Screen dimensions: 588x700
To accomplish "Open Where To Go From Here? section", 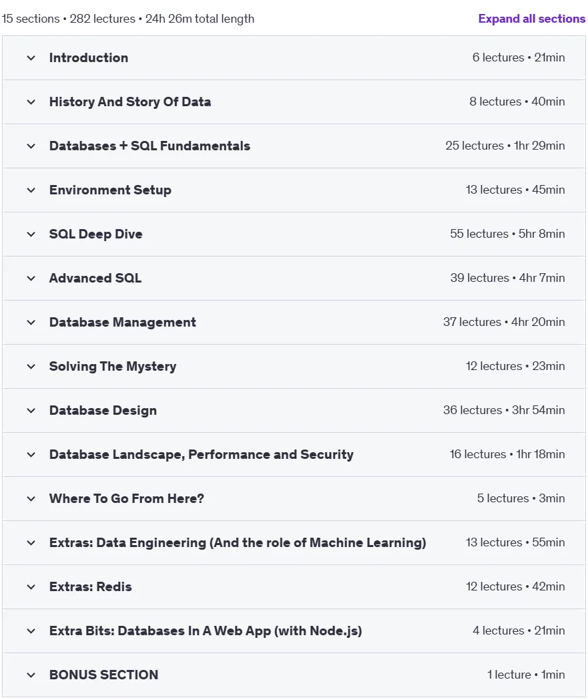I will tap(126, 499).
